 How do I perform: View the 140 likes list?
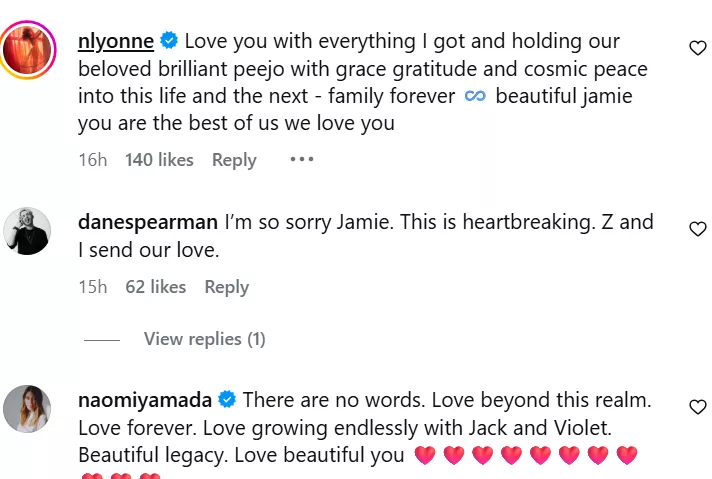(x=159, y=160)
